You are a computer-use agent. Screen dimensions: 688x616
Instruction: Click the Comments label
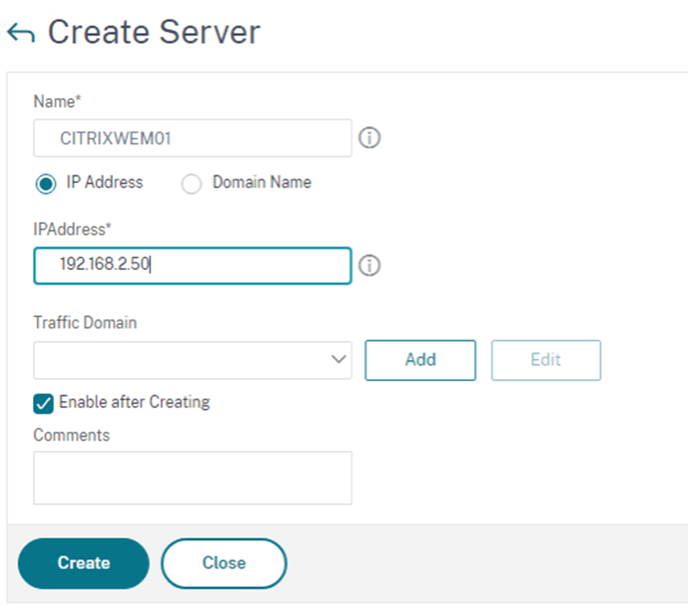71,435
